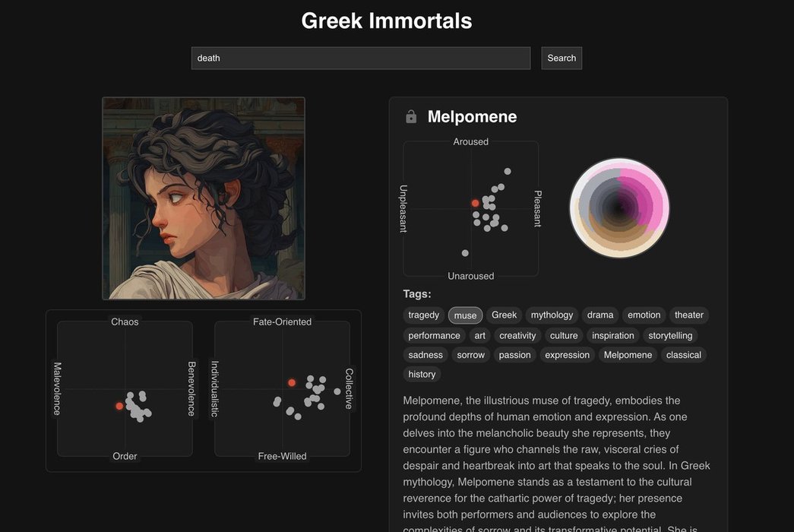Select the "storytelling" tag

coord(670,335)
